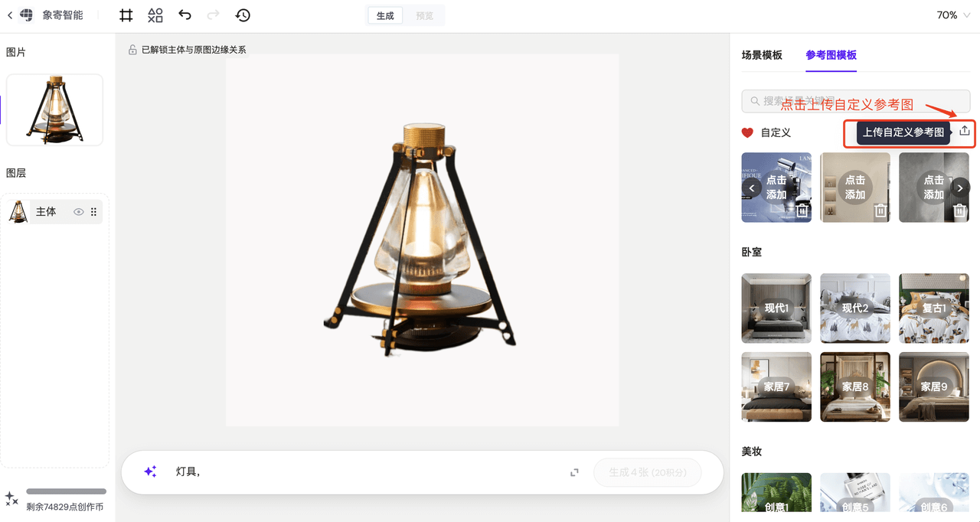The height and width of the screenshot is (522, 980).
Task: Click the 已解锁主体与原图边缘关系 status text
Action: pos(194,50)
